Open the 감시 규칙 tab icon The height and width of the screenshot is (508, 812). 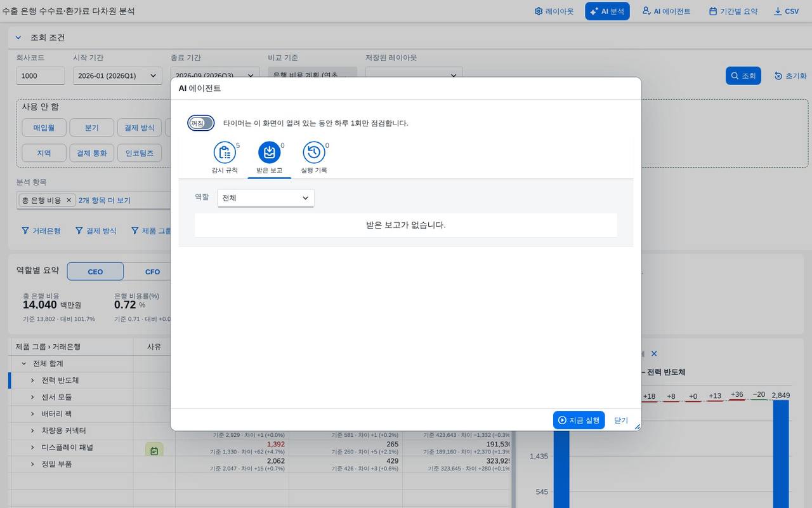225,152
